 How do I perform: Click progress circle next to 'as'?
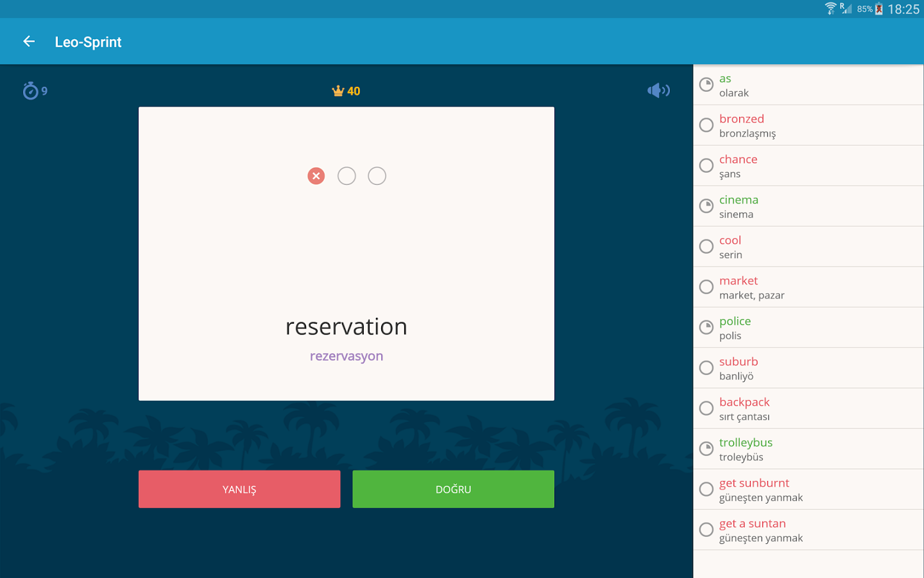[x=706, y=85]
